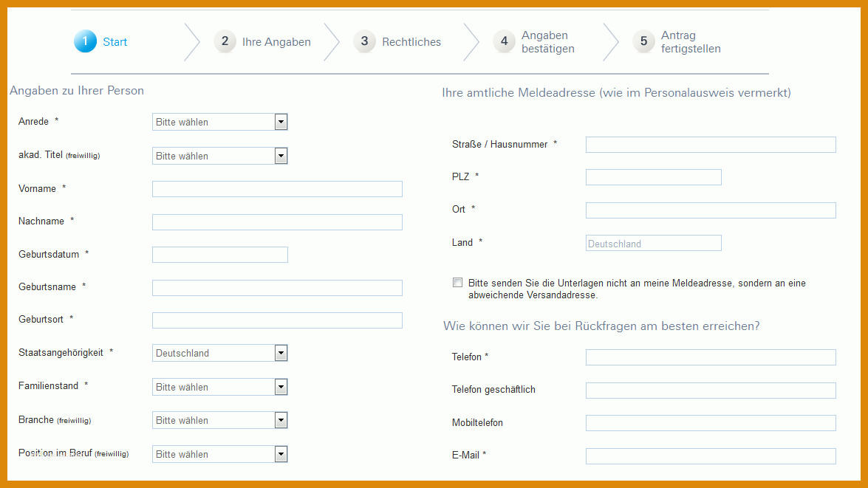Click the 'Geburtsdatum *' label
The image size is (868, 488).
pos(53,254)
